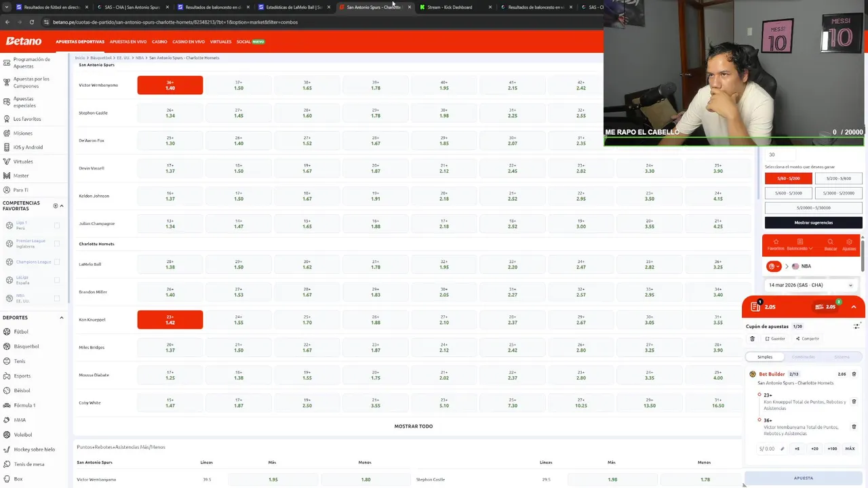Open coupon settings sliders icon

(x=856, y=326)
